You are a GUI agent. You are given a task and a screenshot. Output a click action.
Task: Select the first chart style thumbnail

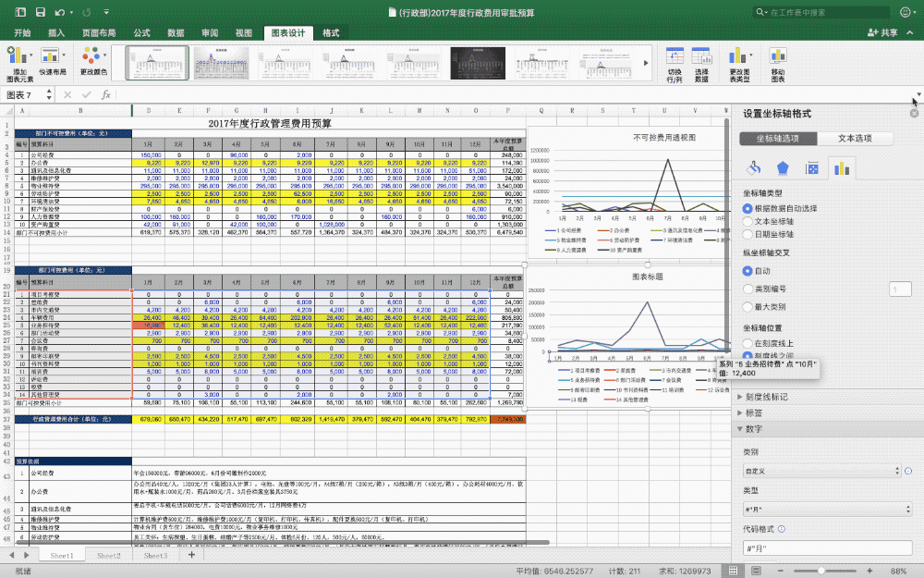[157, 63]
